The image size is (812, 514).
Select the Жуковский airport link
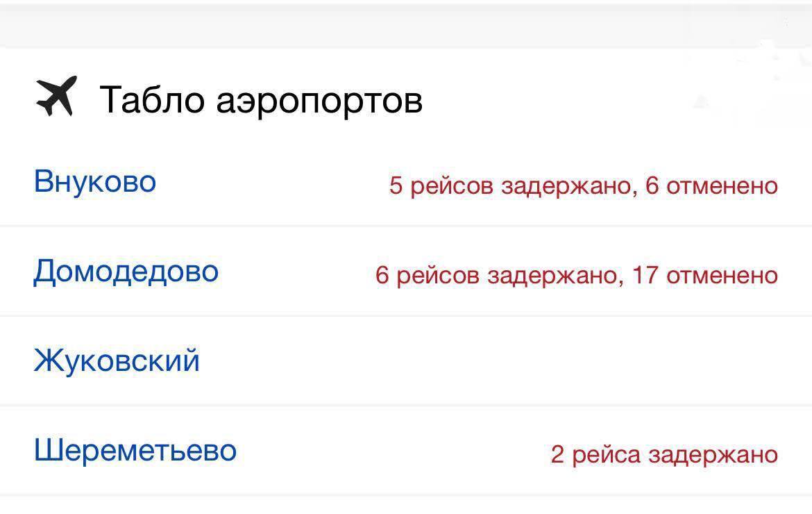pos(117,360)
